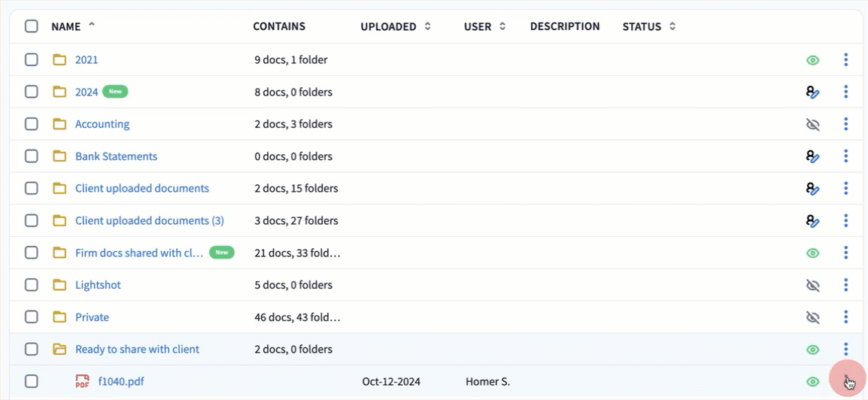
Task: Click the f1040.pdf PDF file icon
Action: (82, 382)
